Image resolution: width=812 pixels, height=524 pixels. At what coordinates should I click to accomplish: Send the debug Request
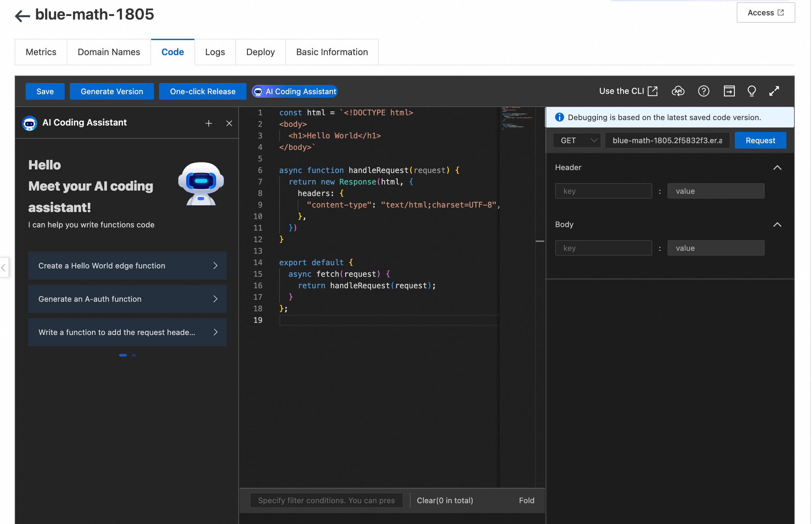tap(760, 141)
